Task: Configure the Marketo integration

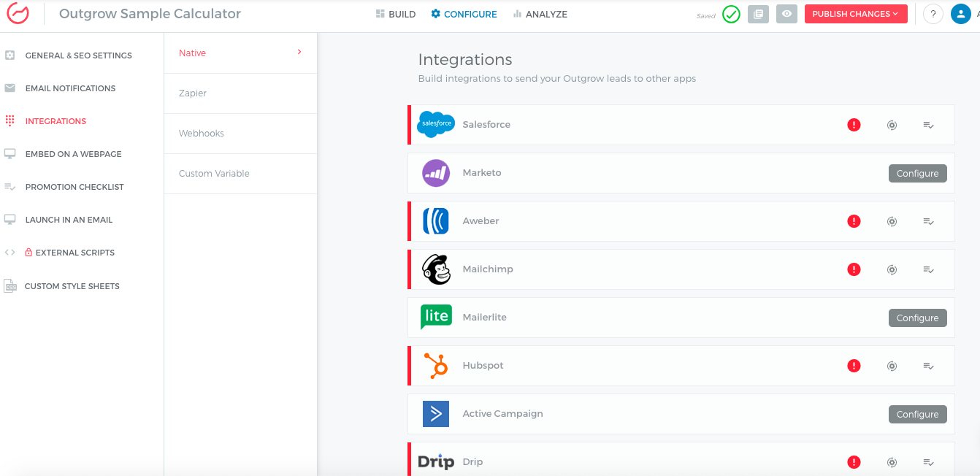Action: click(918, 173)
